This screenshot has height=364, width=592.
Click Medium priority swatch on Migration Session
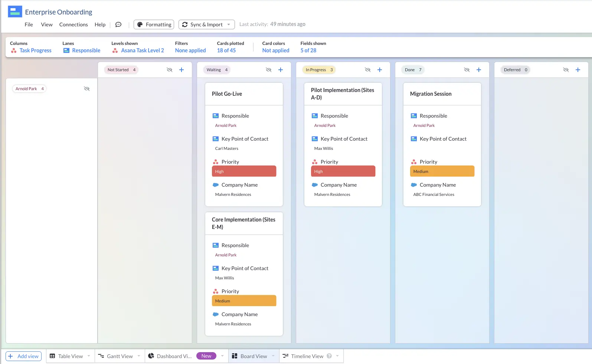point(442,171)
